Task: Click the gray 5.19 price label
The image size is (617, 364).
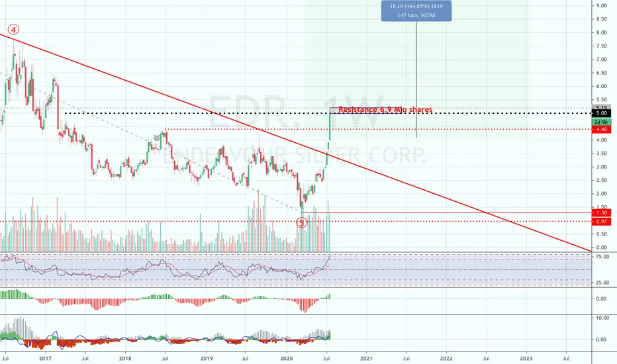Action: (601, 107)
